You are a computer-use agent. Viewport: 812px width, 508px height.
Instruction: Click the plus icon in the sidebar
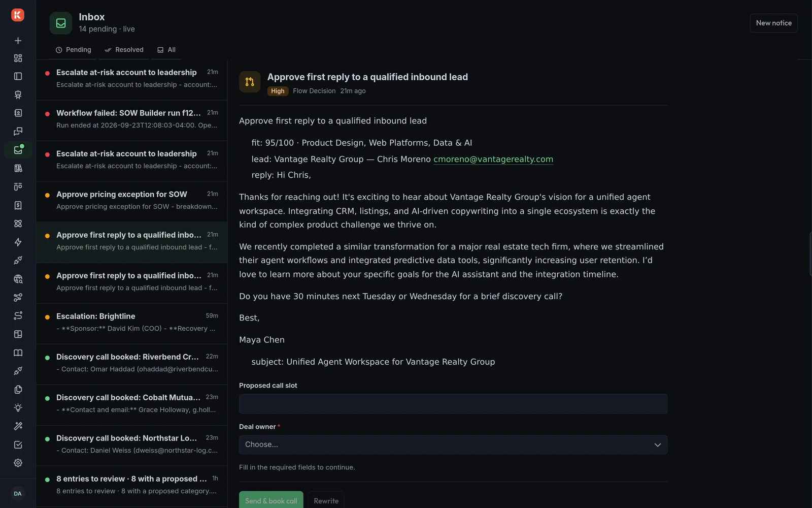18,41
